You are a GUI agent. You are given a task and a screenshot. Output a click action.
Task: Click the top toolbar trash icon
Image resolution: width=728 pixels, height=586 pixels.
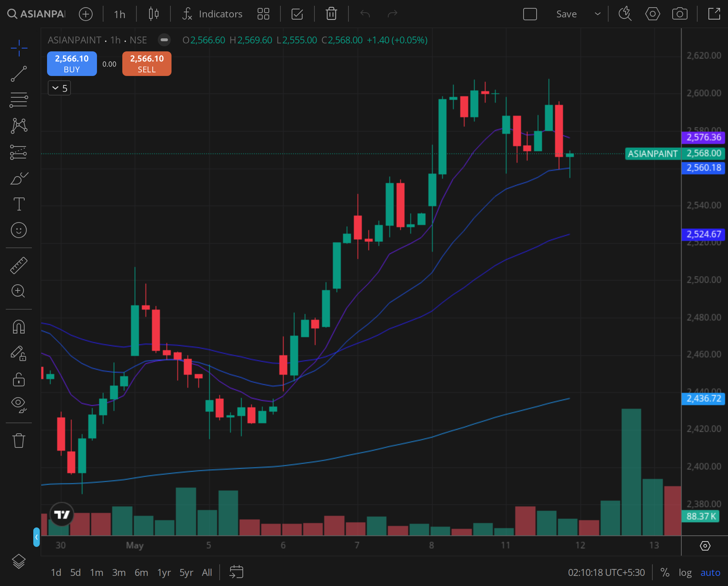(x=331, y=14)
